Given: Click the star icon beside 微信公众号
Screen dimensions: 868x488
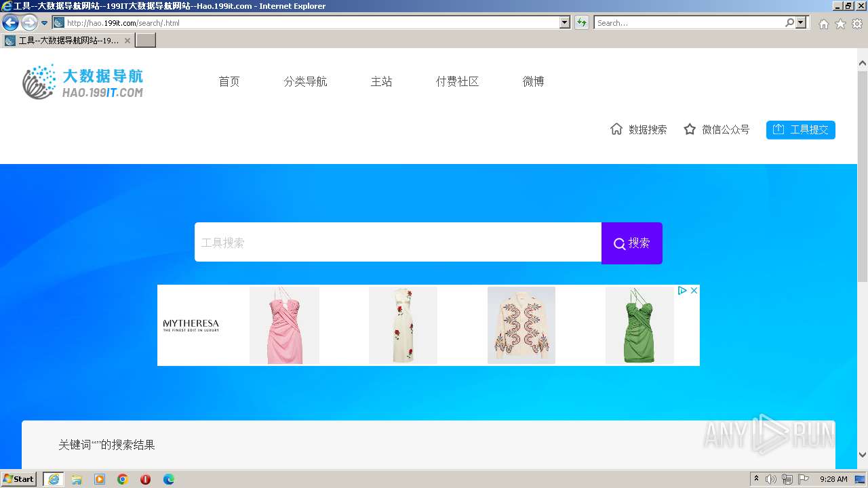Looking at the screenshot, I should point(690,129).
